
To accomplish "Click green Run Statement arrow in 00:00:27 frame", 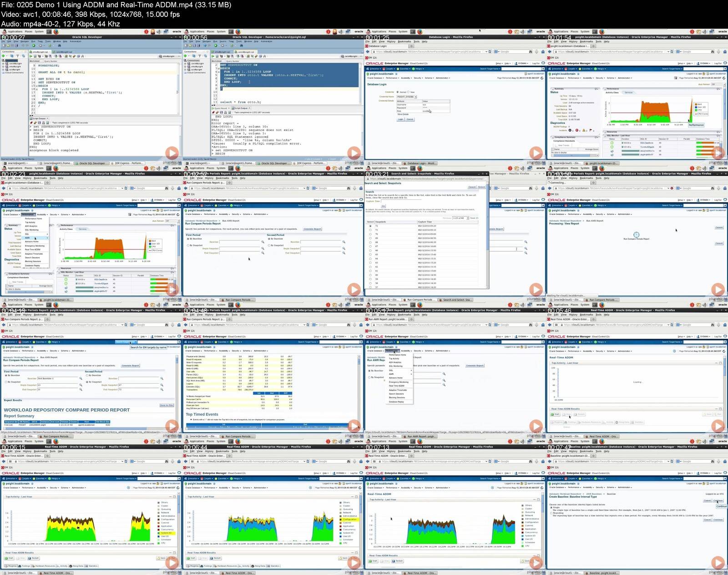I will 31,56.
